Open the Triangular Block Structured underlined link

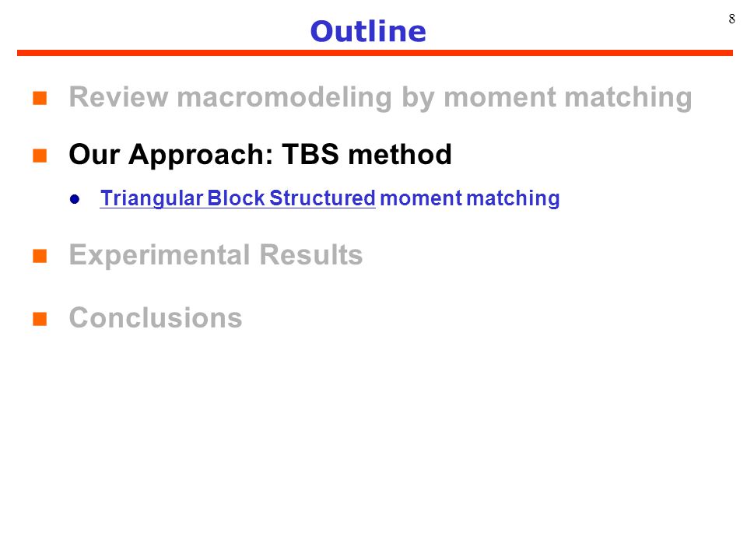[238, 198]
